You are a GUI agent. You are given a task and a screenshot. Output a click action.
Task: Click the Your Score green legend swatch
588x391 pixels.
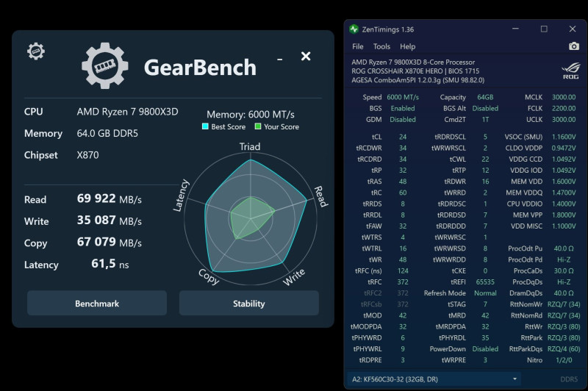(x=258, y=126)
